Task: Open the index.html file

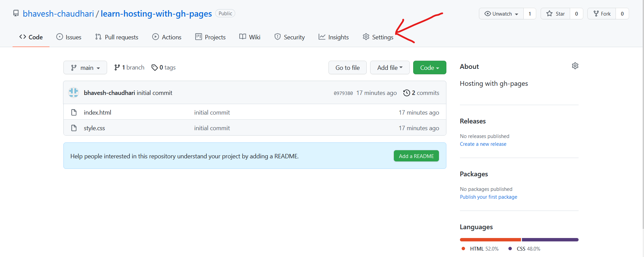Action: (x=98, y=113)
